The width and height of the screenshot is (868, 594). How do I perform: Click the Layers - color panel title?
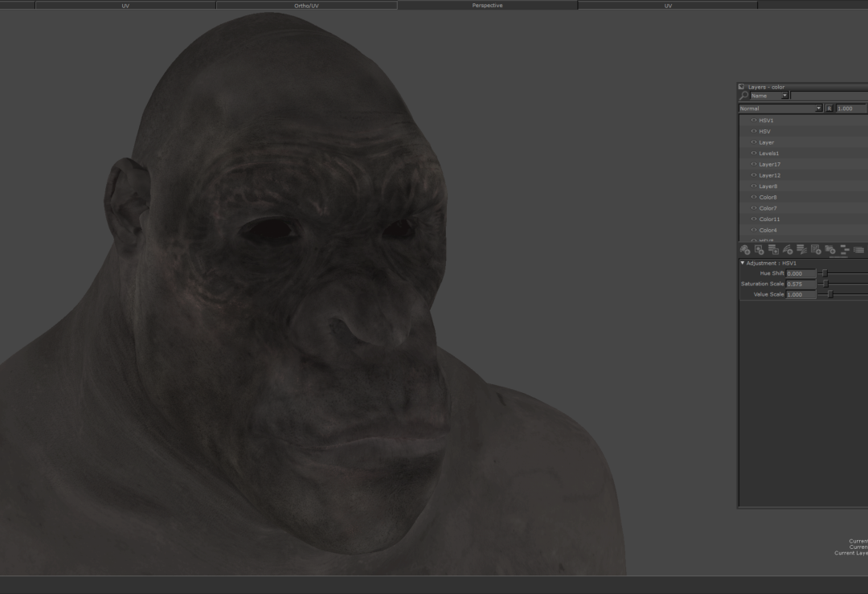click(766, 87)
